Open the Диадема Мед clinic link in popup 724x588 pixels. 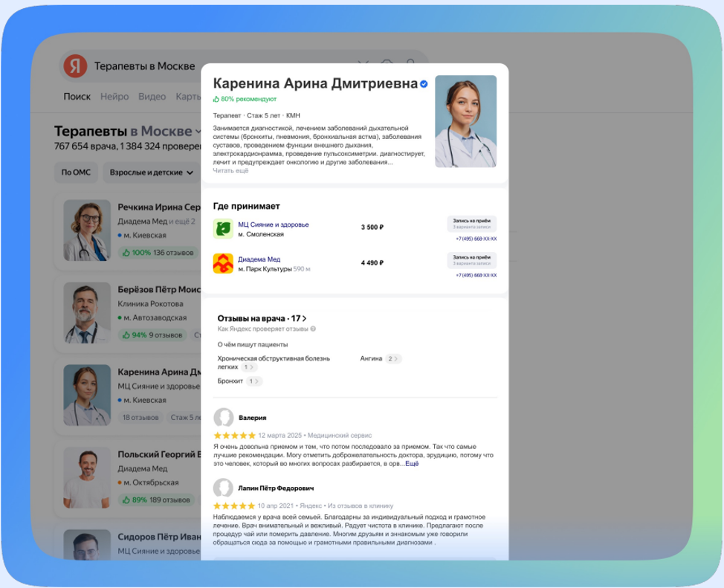[259, 259]
